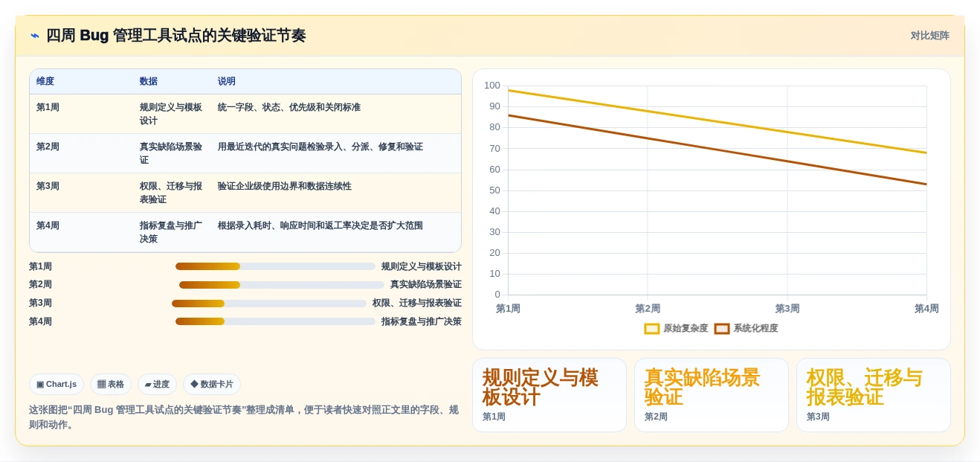Click description starting 根据录入耗时
This screenshot has height=462, width=980.
point(320,225)
